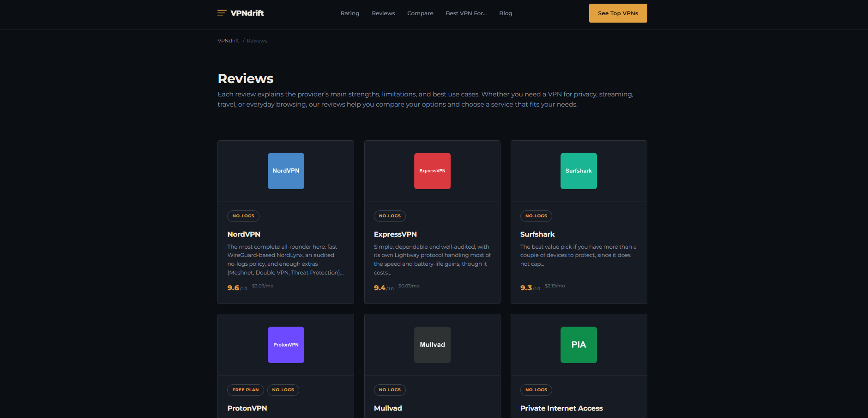Open the ExpressVPN review title link
This screenshot has width=868, height=418.
pyautogui.click(x=395, y=234)
